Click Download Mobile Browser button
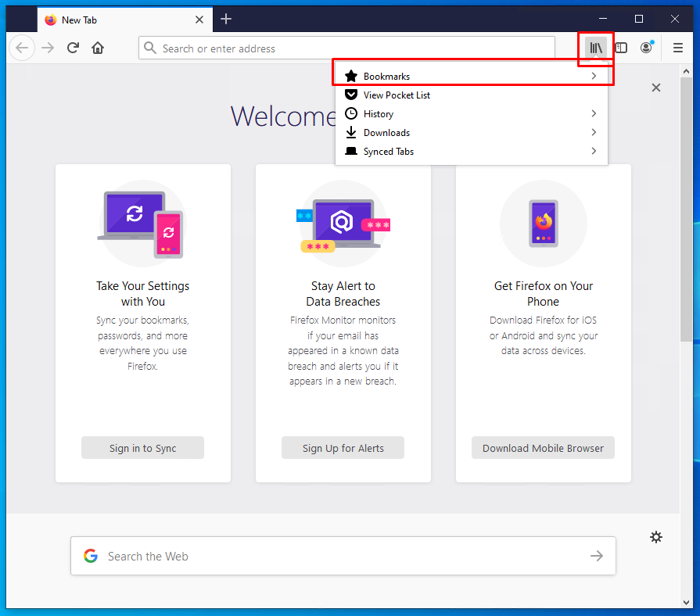Image resolution: width=700 pixels, height=616 pixels. 543,448
